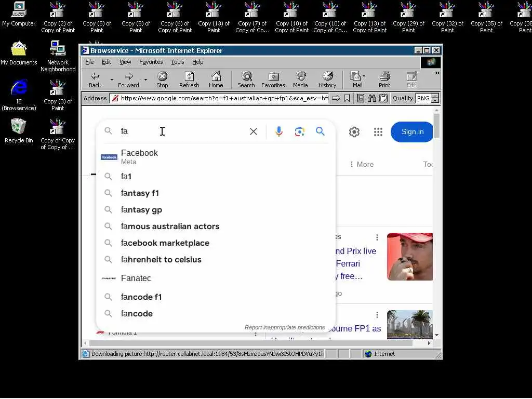Screen dimensions: 532x399
Task: Choose the Fanatec suggestion
Action: (216, 278)
